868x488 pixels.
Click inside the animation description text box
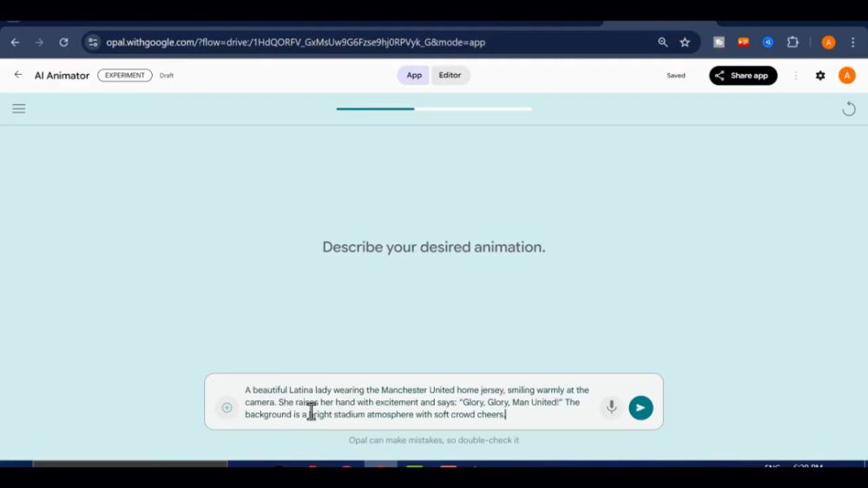click(417, 402)
